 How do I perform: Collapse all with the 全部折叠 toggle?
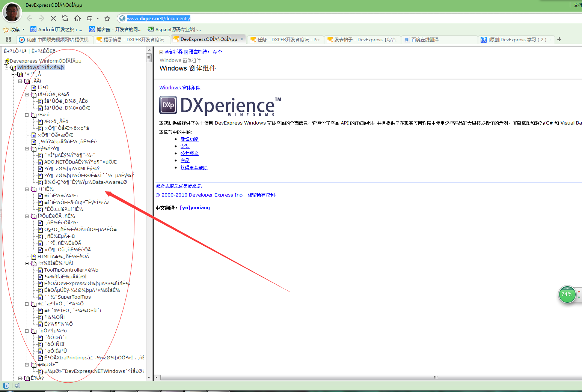click(x=171, y=52)
